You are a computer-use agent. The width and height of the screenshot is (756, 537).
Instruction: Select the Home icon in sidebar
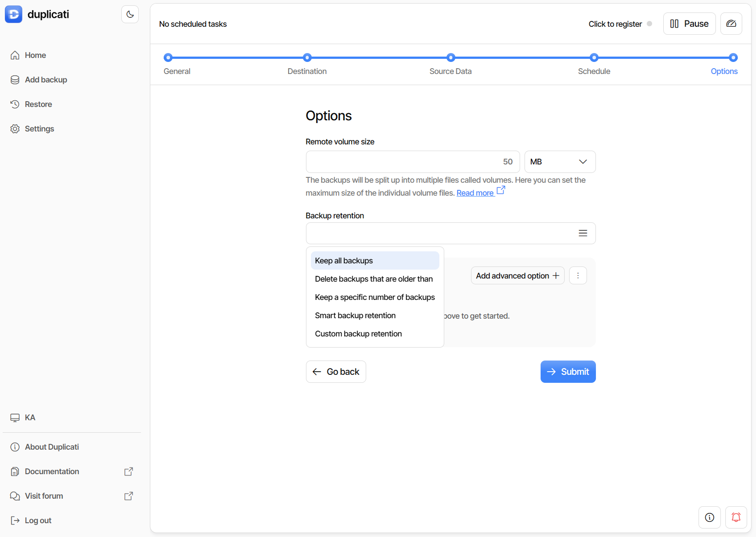(x=15, y=55)
